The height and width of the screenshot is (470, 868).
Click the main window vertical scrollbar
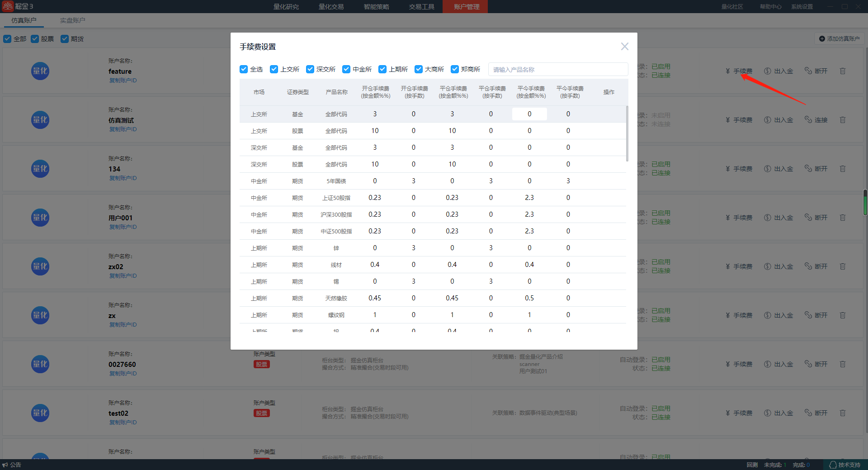coord(865,202)
